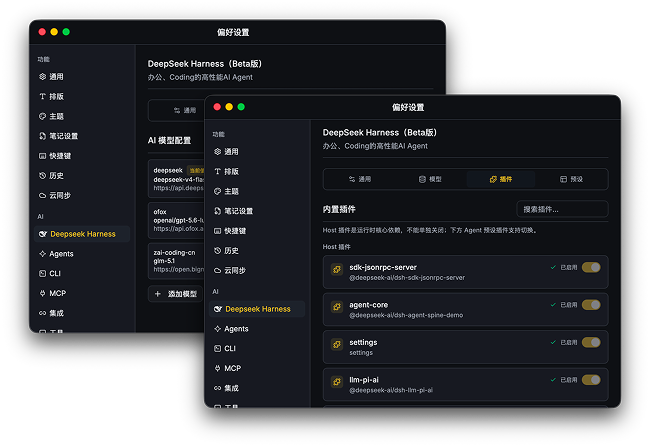The height and width of the screenshot is (447, 650).
Task: Open 历史 in front window sidebar
Action: [x=226, y=251]
